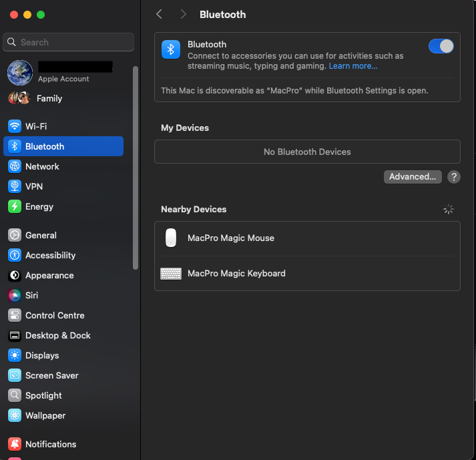Turn off the Bluetooth toggle switch
Screen dimensions: 476x460
(x=441, y=47)
